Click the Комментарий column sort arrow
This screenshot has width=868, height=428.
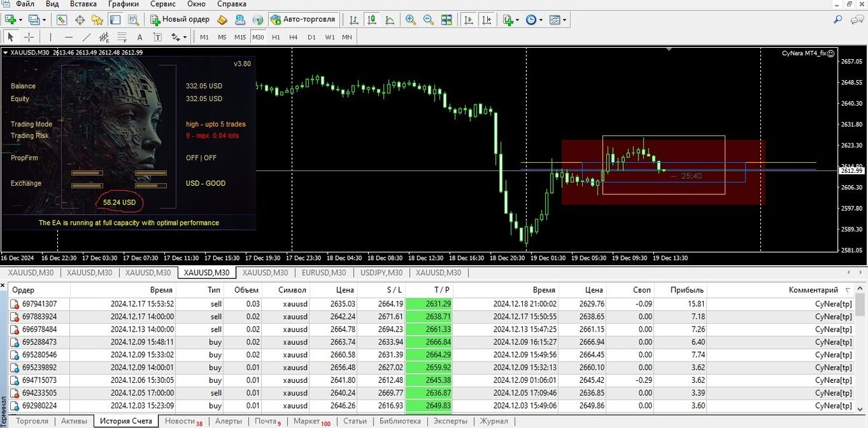pos(847,290)
